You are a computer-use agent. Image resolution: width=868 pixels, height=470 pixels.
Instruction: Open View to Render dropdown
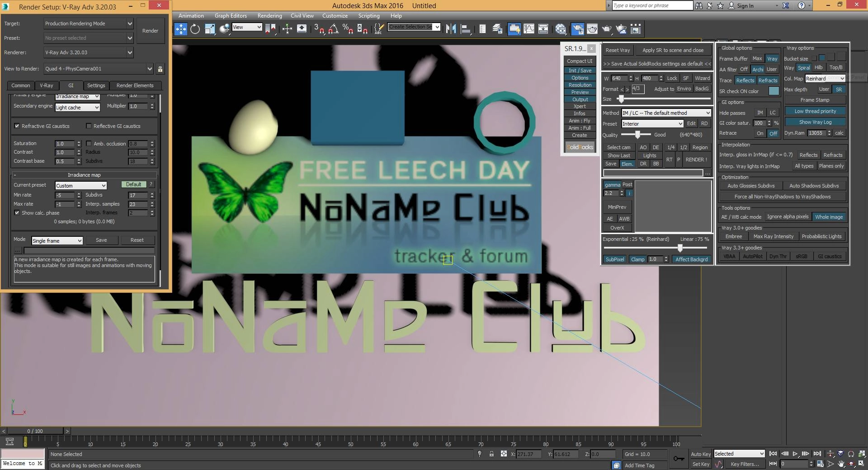99,69
